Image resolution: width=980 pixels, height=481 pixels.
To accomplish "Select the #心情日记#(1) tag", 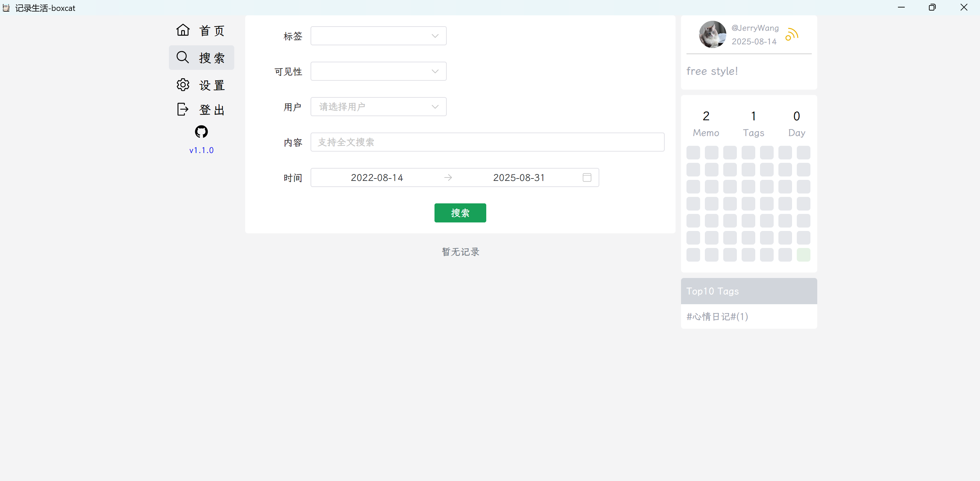I will tap(717, 316).
